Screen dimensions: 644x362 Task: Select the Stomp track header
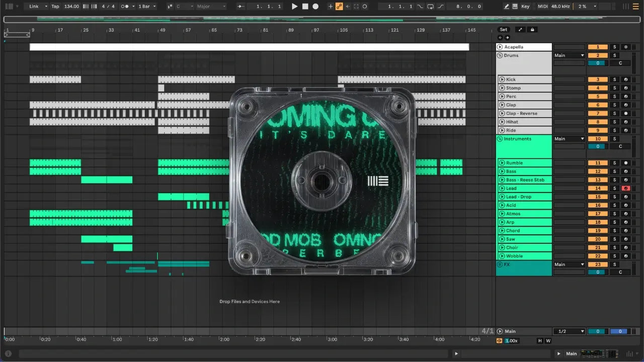point(525,88)
